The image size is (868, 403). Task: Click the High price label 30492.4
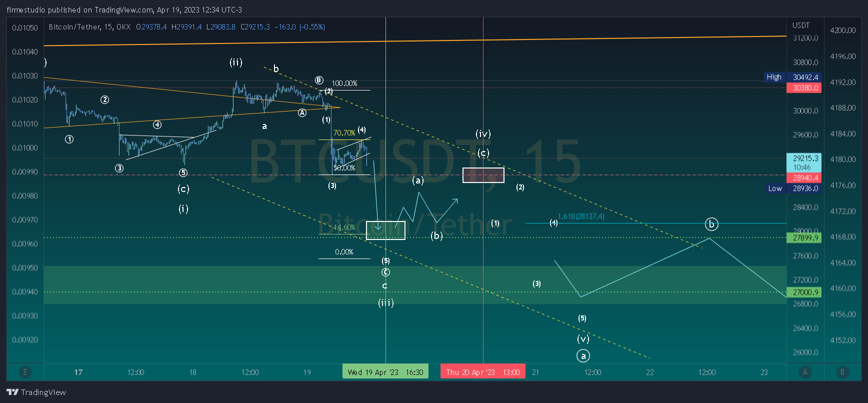pos(804,77)
